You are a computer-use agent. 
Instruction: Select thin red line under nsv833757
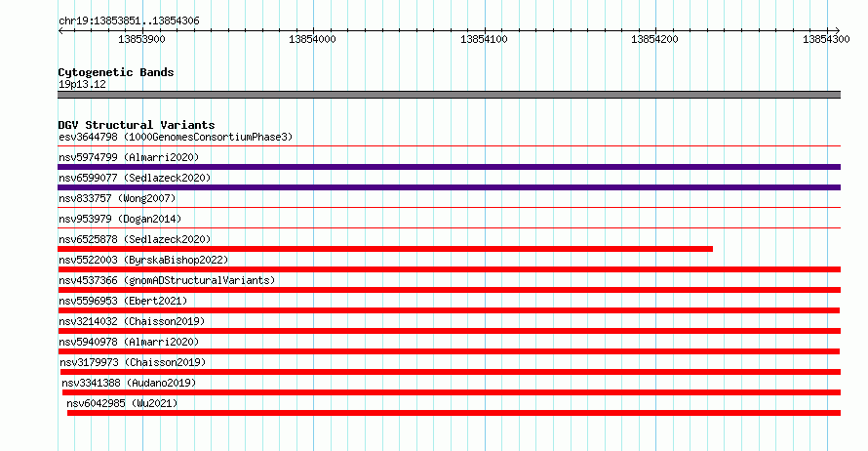[449, 208]
